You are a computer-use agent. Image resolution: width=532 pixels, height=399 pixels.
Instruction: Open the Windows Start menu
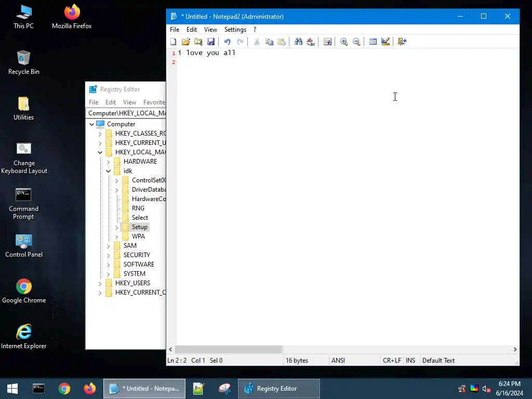click(12, 389)
